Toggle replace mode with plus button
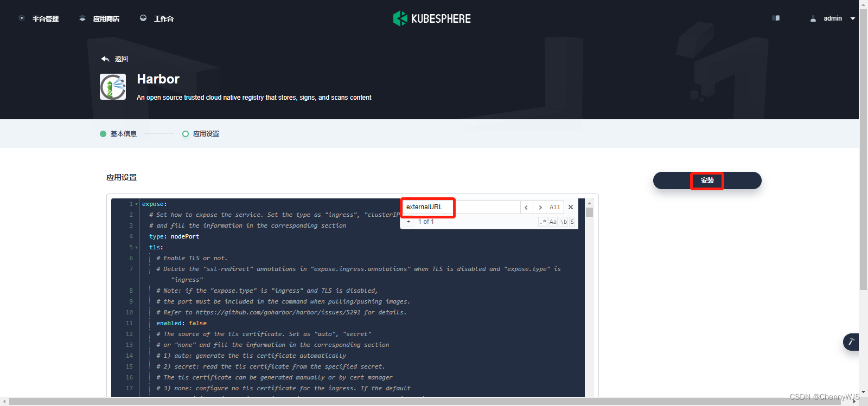The width and height of the screenshot is (868, 406). [x=409, y=222]
